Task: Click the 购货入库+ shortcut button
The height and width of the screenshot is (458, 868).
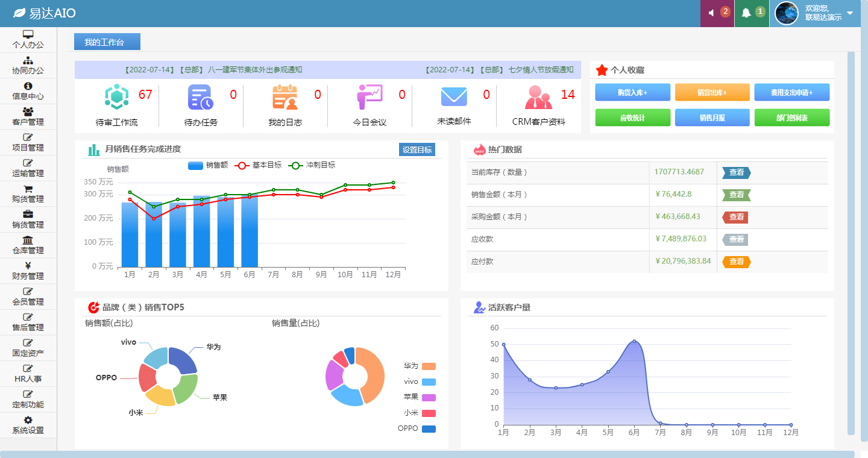Action: (632, 93)
